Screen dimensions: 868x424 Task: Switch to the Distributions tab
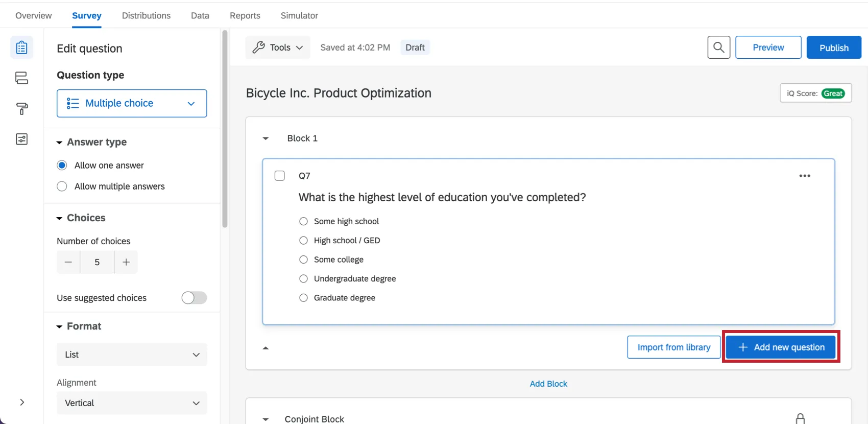(146, 15)
